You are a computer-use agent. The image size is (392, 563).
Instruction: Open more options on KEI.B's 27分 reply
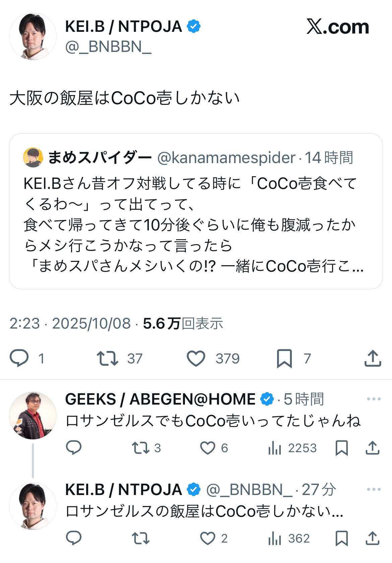(374, 489)
